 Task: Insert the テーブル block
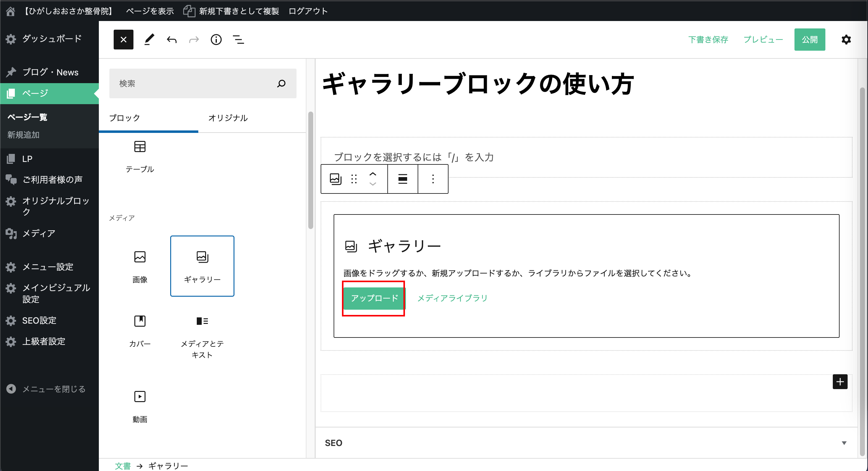140,156
